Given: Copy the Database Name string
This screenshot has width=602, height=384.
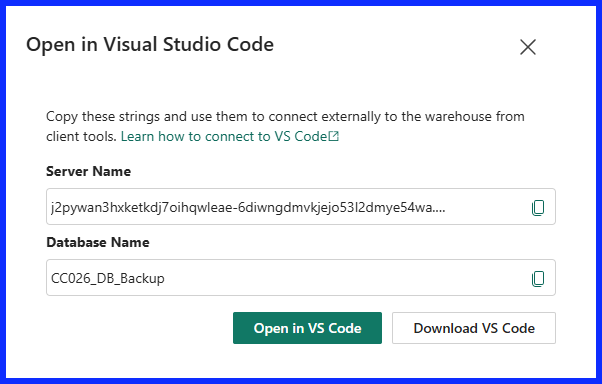Looking at the screenshot, I should pos(538,279).
